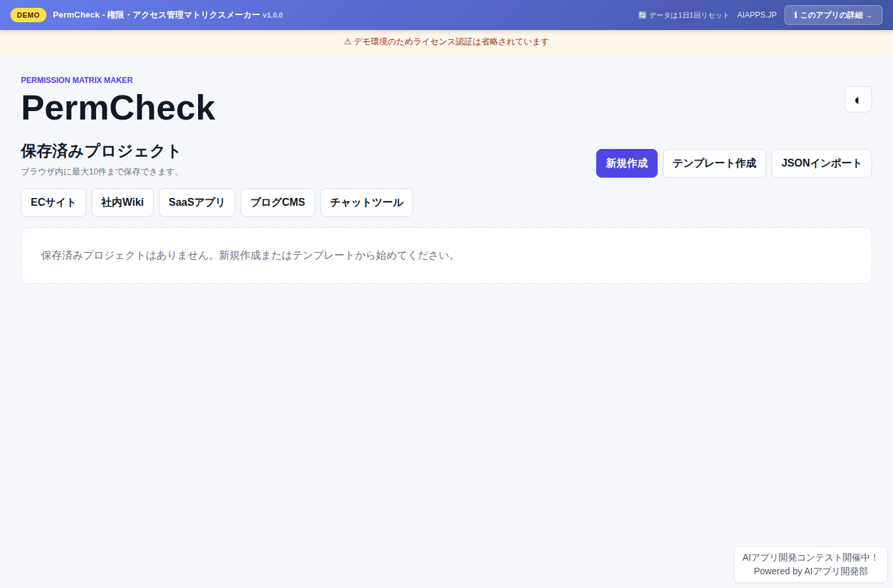
Task: Choose JSONインポート button
Action: (x=822, y=163)
